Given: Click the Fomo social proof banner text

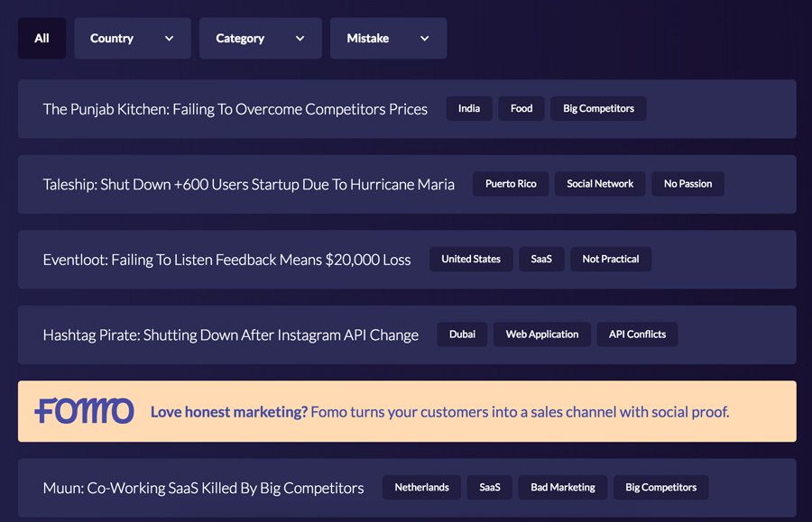Looking at the screenshot, I should (439, 412).
